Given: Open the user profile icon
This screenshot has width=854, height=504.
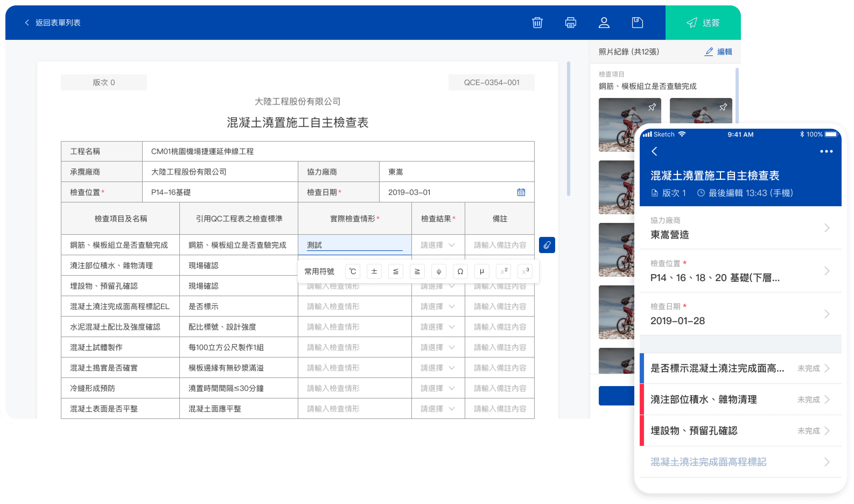Looking at the screenshot, I should [604, 23].
